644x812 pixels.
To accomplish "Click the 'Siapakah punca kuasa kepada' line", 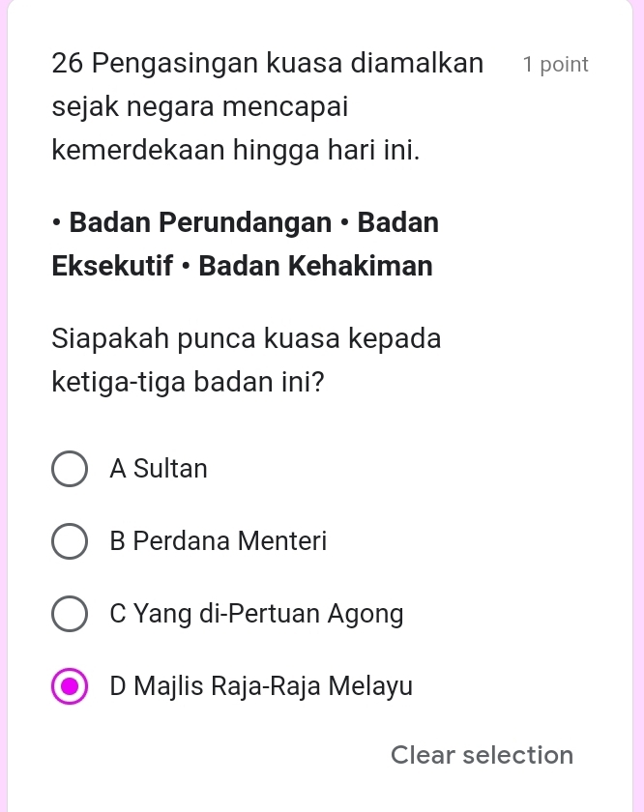I will click(247, 340).
